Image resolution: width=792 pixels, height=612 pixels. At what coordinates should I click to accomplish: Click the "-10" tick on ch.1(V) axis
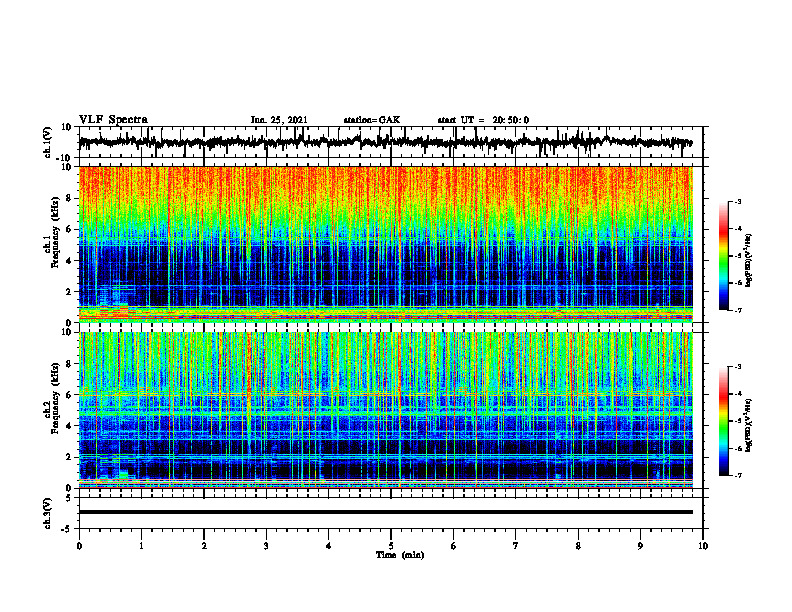point(65,158)
